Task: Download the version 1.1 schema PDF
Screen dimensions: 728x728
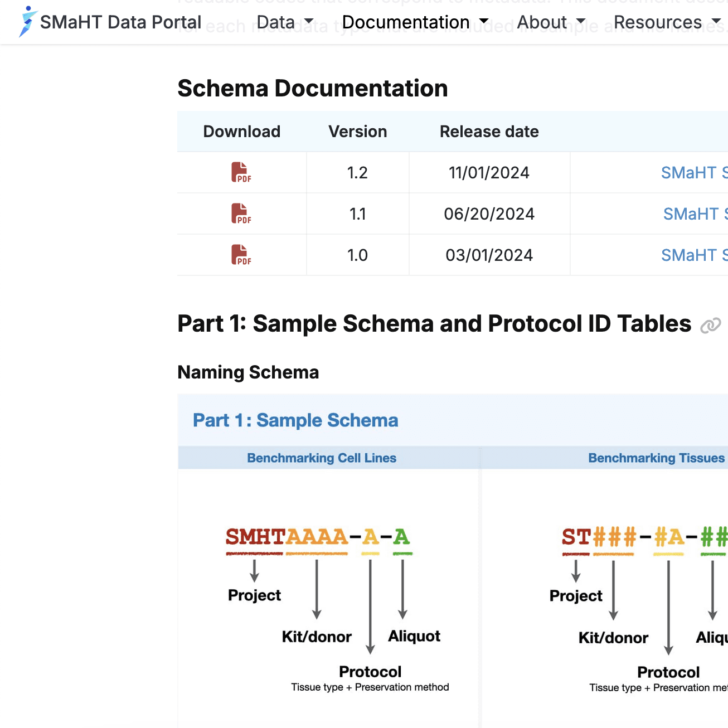Action: click(x=241, y=213)
